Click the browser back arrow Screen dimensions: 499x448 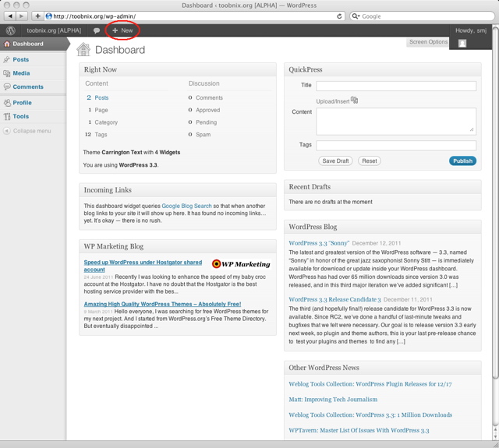coord(10,16)
